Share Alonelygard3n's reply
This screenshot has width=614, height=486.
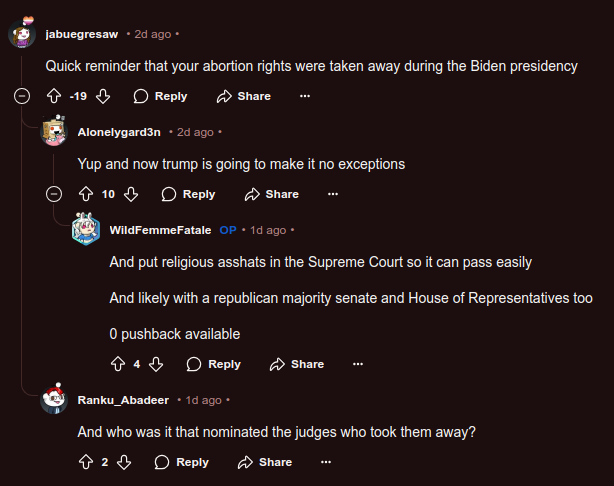(x=272, y=194)
